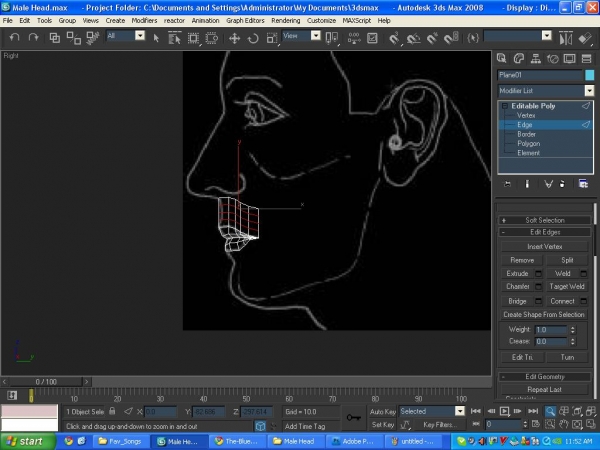Click the Turn button
The width and height of the screenshot is (600, 450).
coord(567,357)
